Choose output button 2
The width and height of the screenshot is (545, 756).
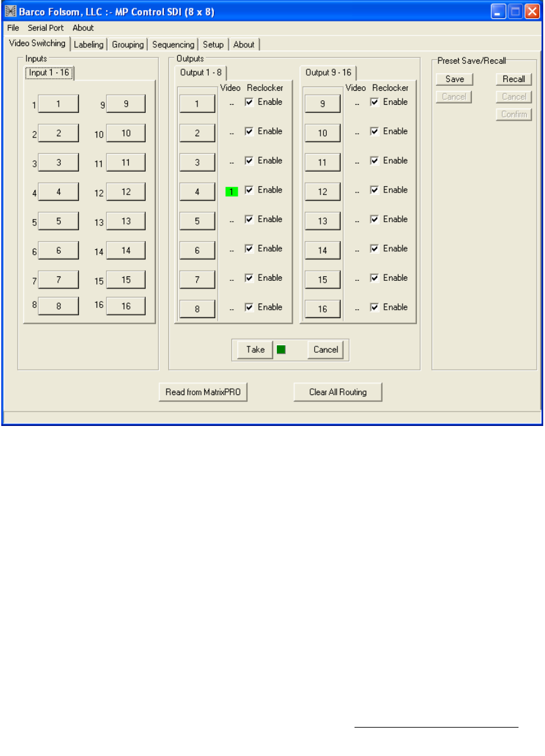(x=197, y=133)
